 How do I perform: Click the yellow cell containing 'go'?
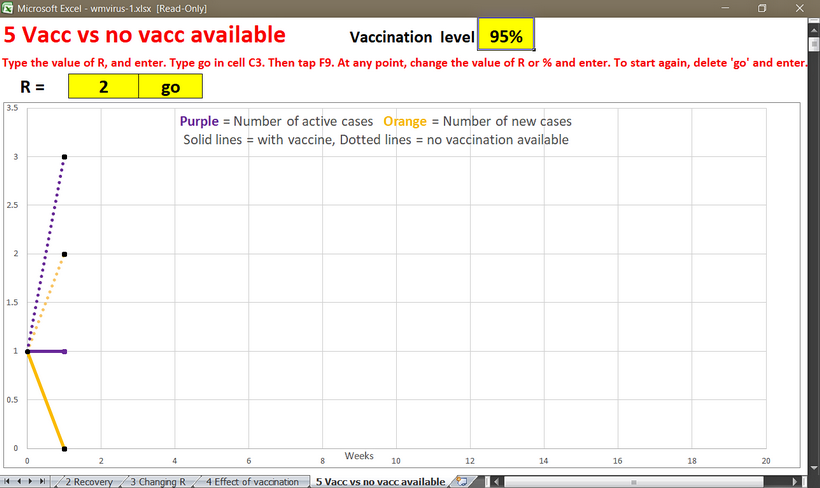coord(170,87)
